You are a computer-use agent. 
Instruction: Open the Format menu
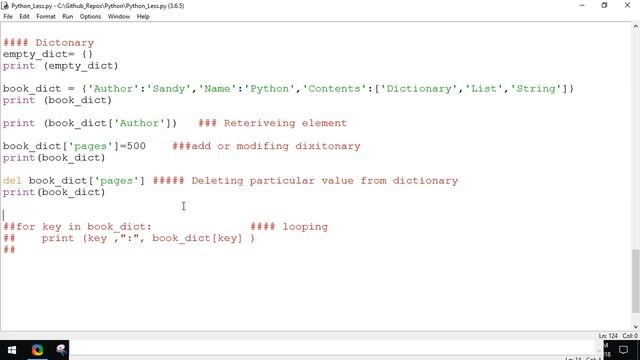click(46, 17)
